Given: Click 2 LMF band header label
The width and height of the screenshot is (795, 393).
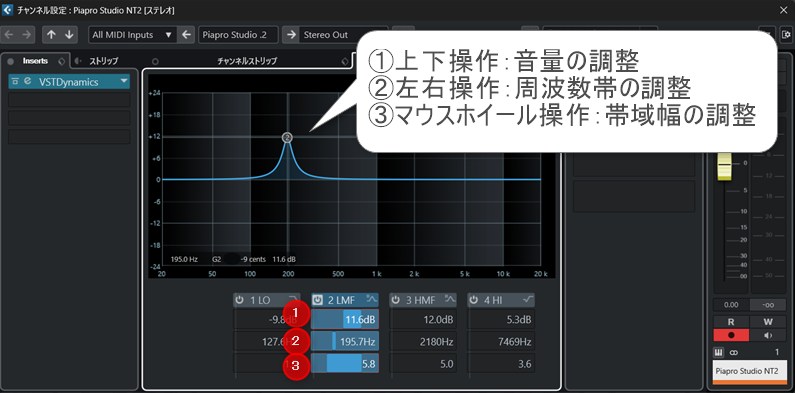Looking at the screenshot, I should click(341, 300).
